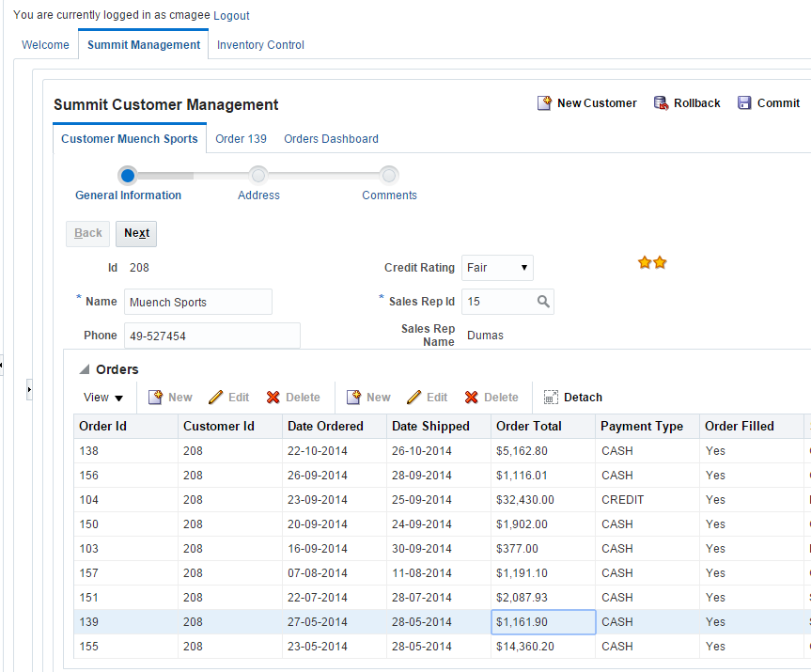Screen dimensions: 811x672
Task: Click the Phone input field
Action: [212, 336]
